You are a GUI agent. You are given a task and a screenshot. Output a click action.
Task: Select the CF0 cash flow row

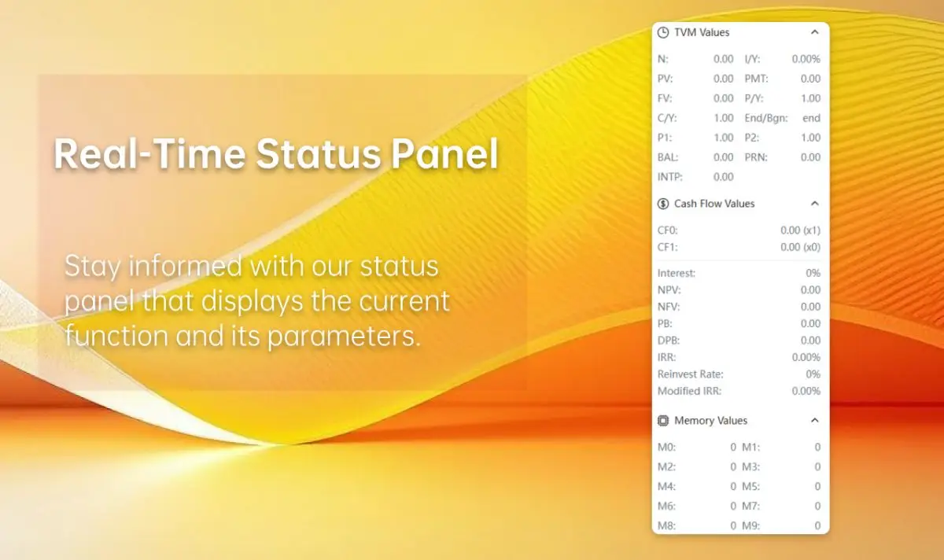(x=739, y=230)
